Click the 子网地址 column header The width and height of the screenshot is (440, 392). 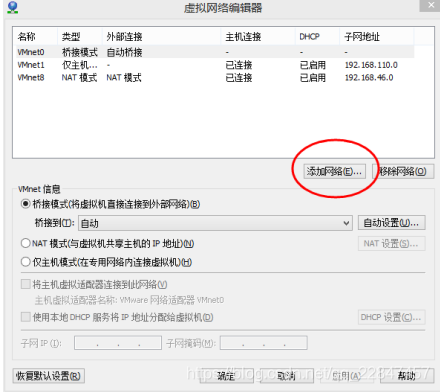coord(377,36)
